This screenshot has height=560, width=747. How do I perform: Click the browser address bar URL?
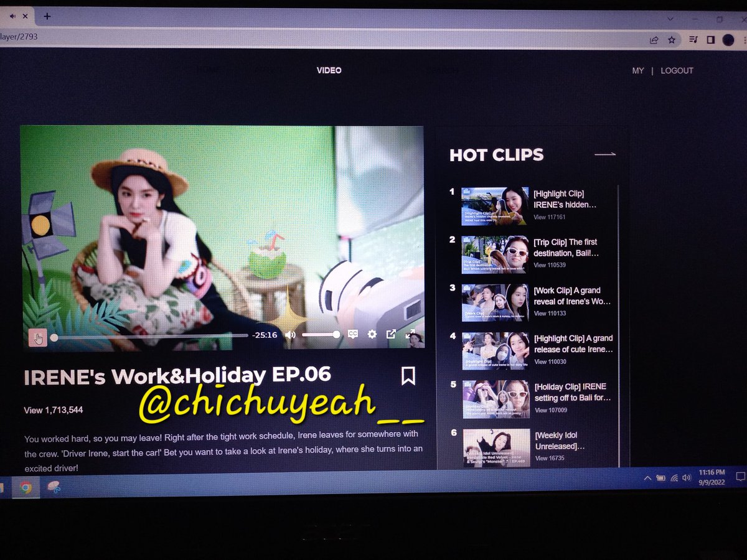[19, 37]
